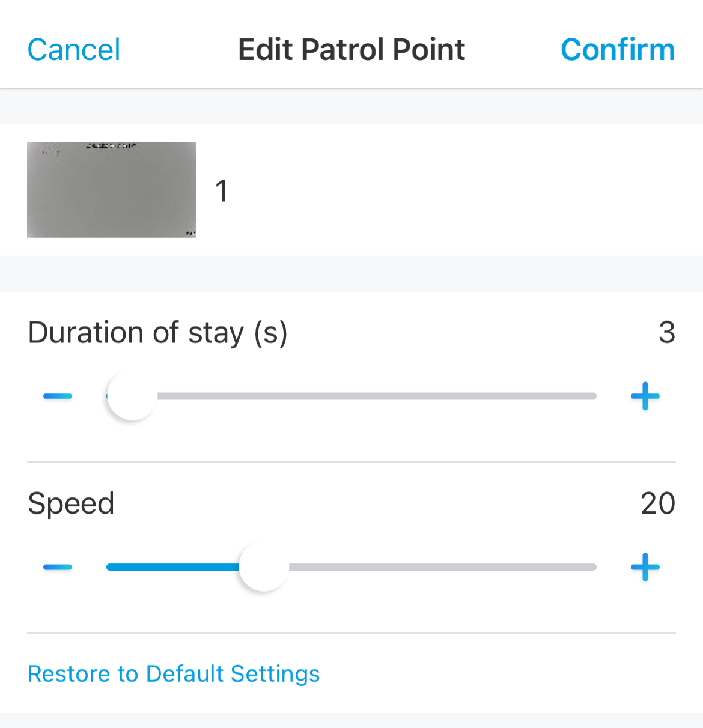Restore to Default Settings link
The image size is (703, 728).
pyautogui.click(x=174, y=674)
